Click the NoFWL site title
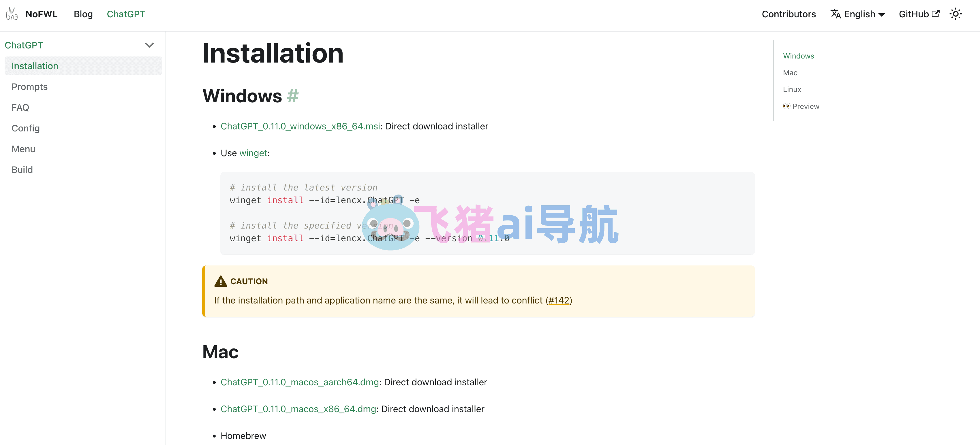This screenshot has height=445, width=980. (42, 14)
